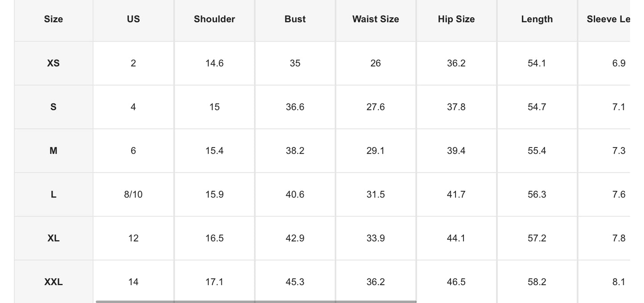
Task: Select the XS size row label
Action: point(53,63)
